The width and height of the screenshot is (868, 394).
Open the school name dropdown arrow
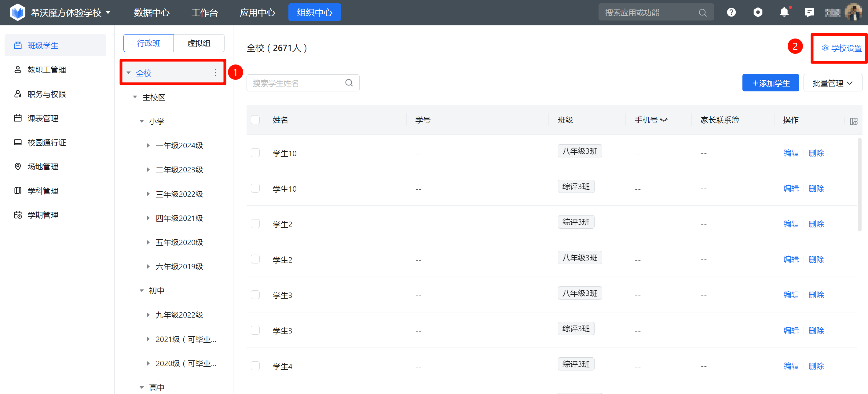tap(108, 13)
